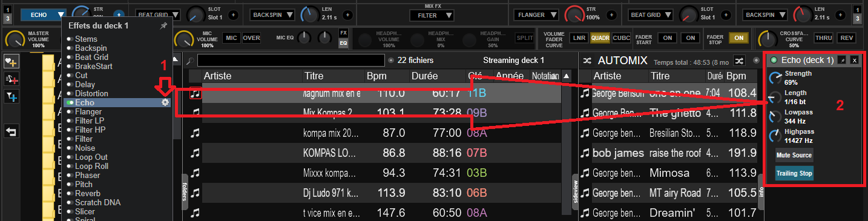This screenshot has height=221, width=868.
Task: Enable Mute Source in Echo panel
Action: click(x=794, y=156)
